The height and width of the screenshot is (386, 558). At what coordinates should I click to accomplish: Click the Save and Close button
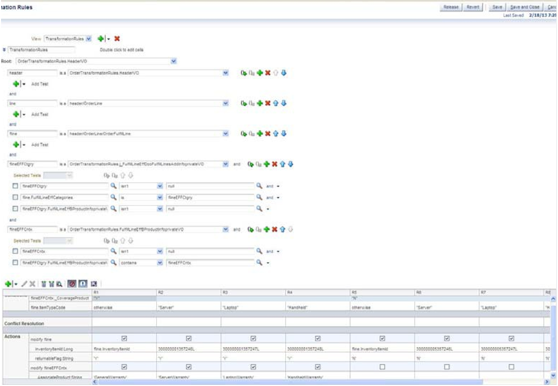525,7
